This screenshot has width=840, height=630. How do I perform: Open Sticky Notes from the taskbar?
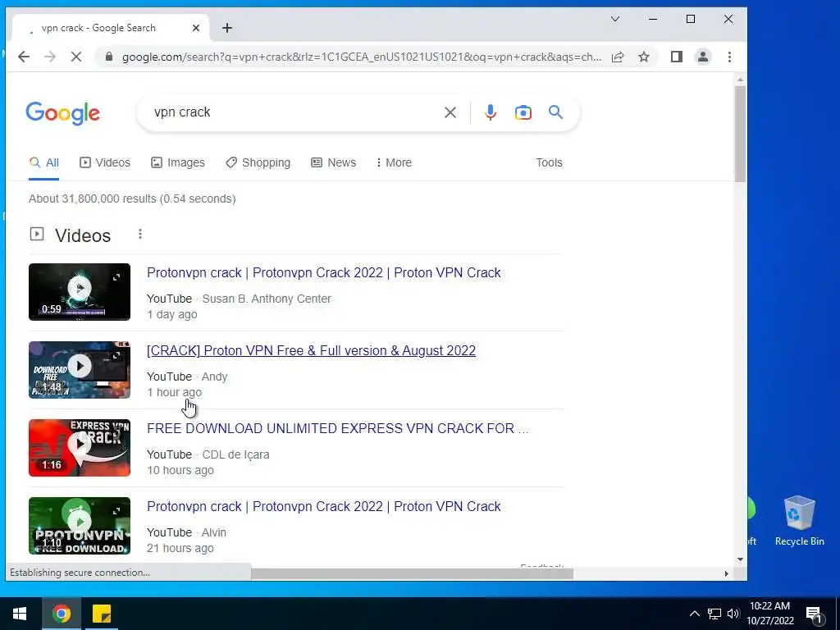point(101,614)
